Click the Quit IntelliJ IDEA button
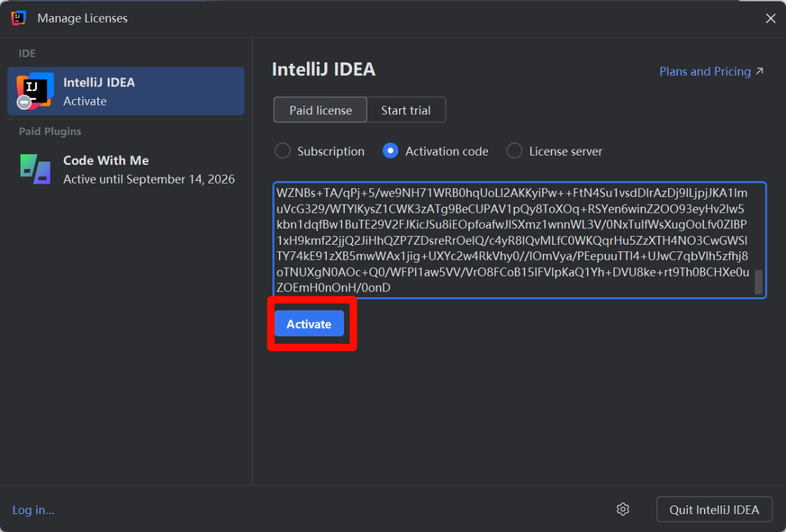This screenshot has width=786, height=532. (x=714, y=509)
